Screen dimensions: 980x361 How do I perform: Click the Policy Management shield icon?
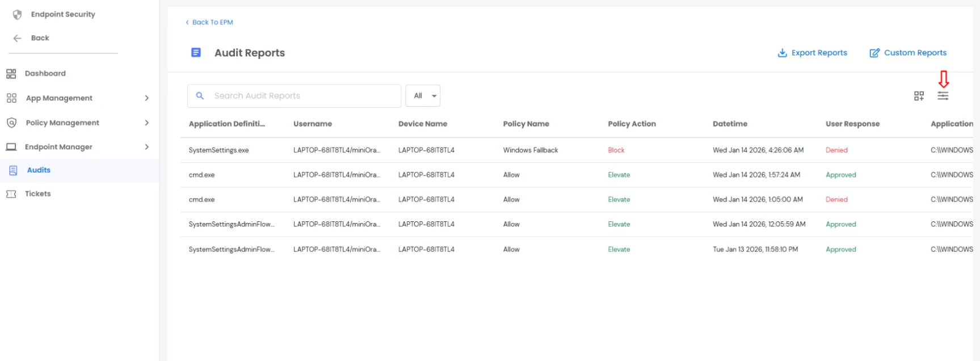click(x=11, y=123)
